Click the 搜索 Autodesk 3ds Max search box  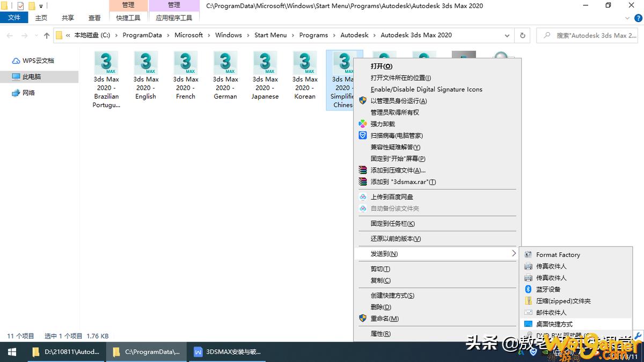[587, 35]
